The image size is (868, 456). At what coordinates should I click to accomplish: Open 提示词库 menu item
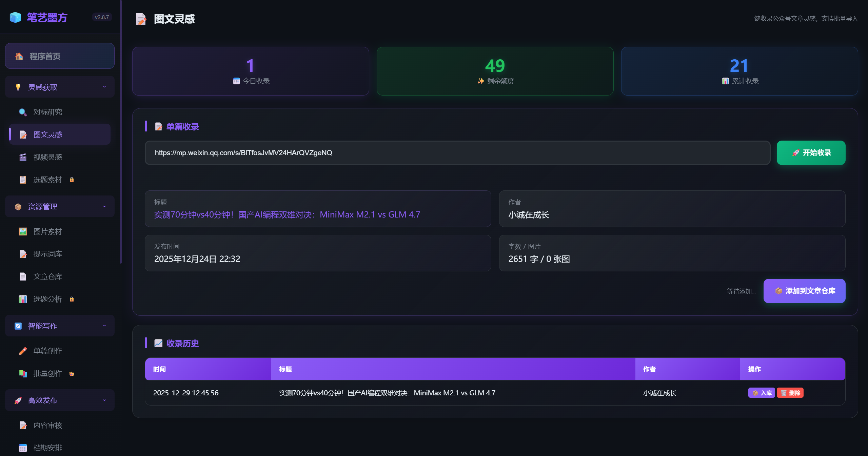coord(47,254)
